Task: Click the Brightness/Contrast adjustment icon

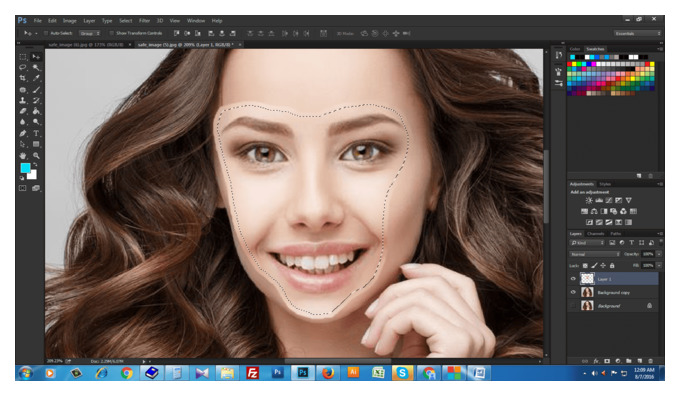Action: pos(588,200)
